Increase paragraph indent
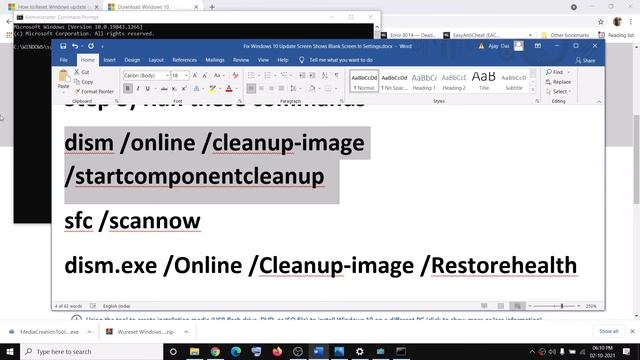Image resolution: width=640 pixels, height=360 pixels. pyautogui.click(x=312, y=76)
